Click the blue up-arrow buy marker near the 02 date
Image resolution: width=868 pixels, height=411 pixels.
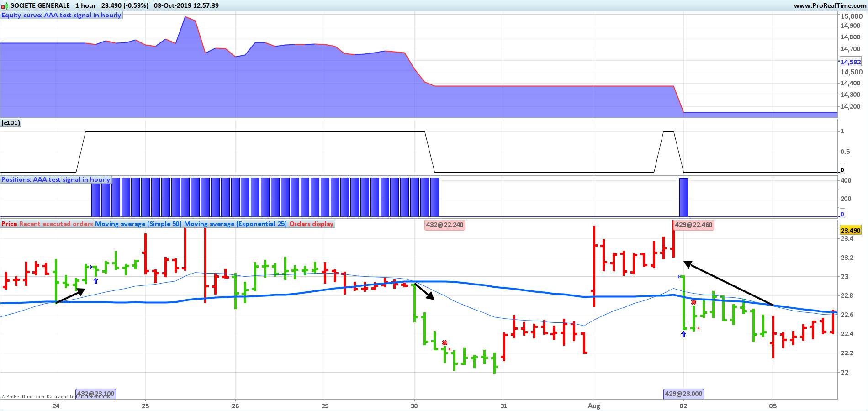(684, 334)
